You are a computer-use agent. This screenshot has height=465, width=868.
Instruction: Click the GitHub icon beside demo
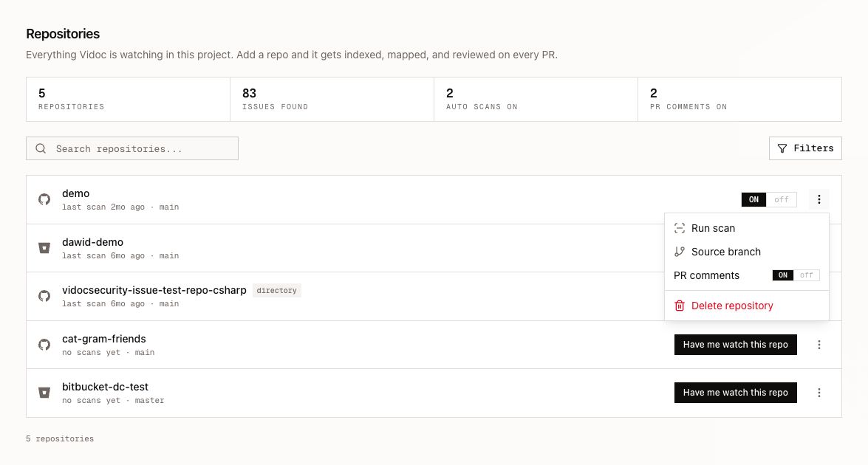(44, 199)
